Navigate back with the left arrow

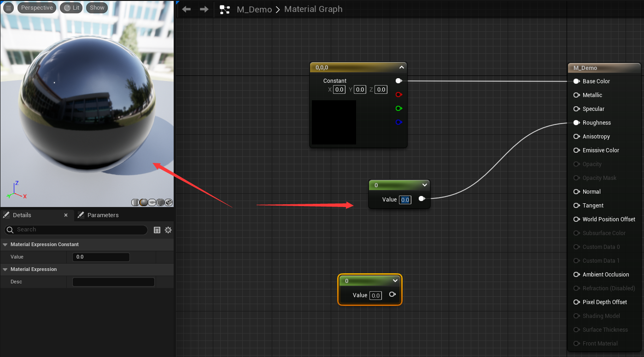(187, 9)
